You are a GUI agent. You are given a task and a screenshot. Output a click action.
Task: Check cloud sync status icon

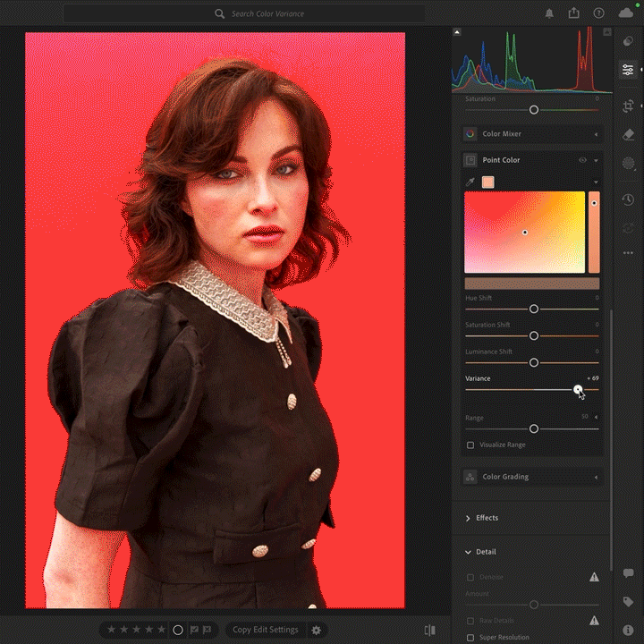pos(626,13)
